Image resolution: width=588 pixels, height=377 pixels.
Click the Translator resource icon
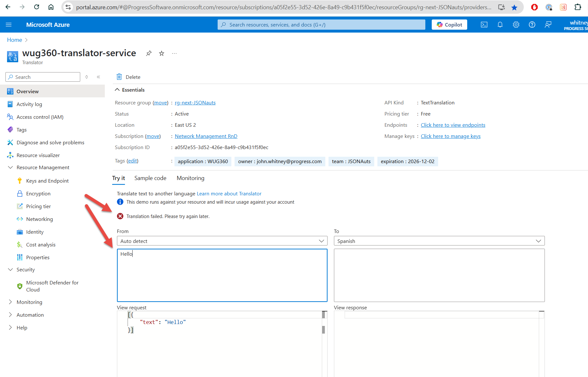pyautogui.click(x=12, y=57)
